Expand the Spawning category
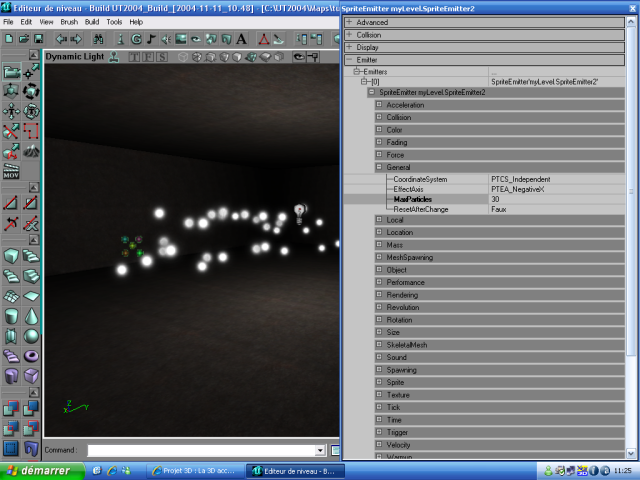 pyautogui.click(x=379, y=369)
